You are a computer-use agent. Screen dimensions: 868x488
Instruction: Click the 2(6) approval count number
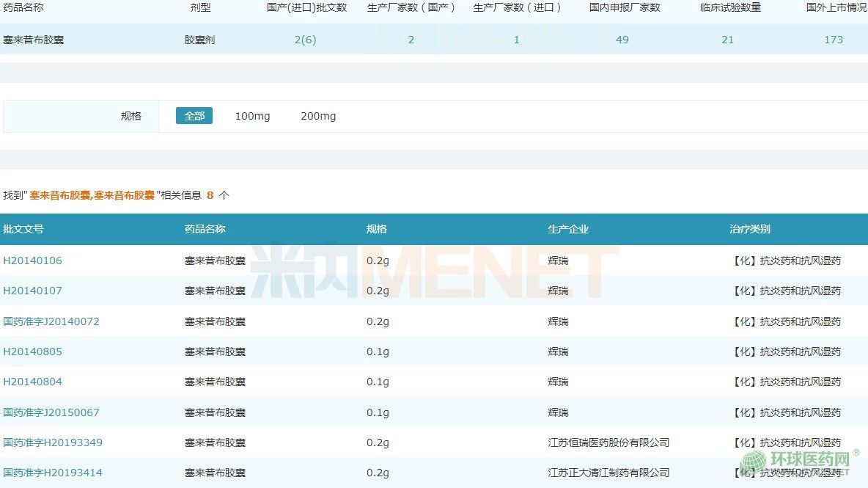click(306, 40)
